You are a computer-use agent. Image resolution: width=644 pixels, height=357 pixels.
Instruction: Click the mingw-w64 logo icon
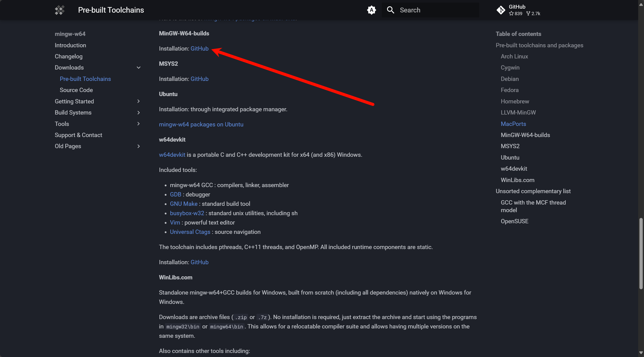tap(60, 10)
